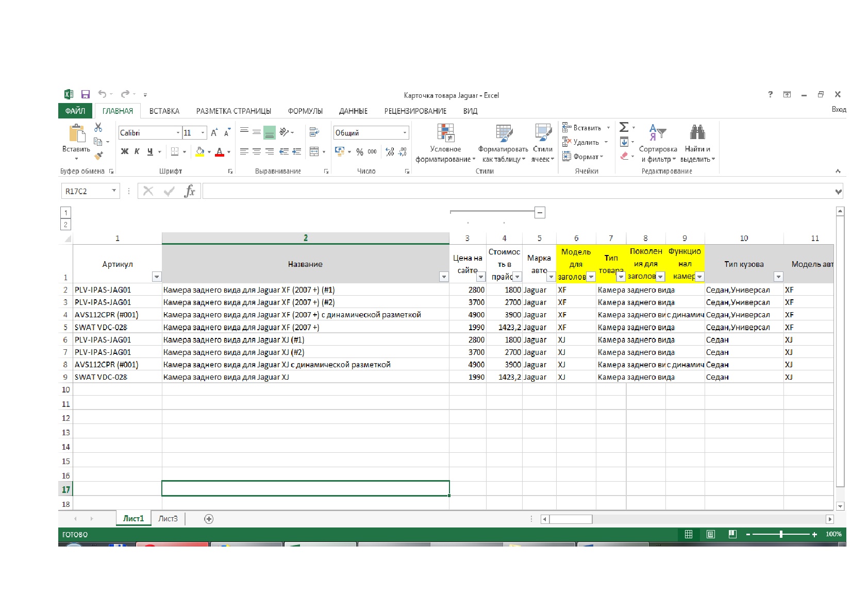This screenshot has width=868, height=613.
Task: Click the Save icon in quick access toolbar
Action: [86, 94]
